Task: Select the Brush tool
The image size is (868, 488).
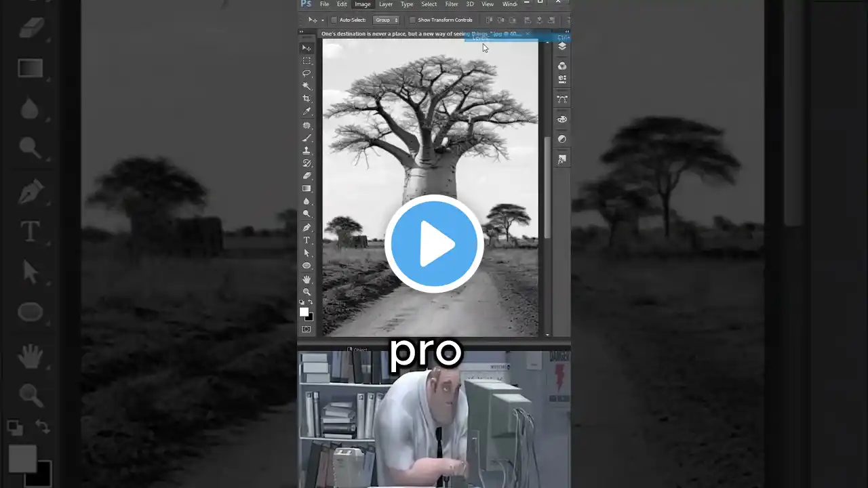Action: tap(307, 138)
